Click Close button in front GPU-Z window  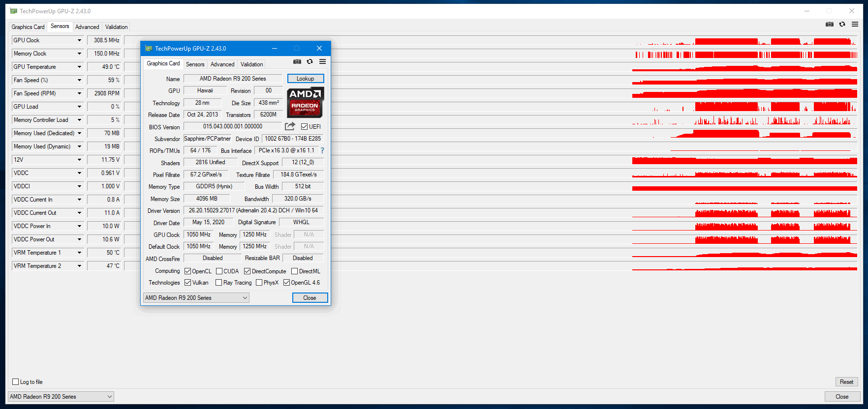(x=310, y=298)
